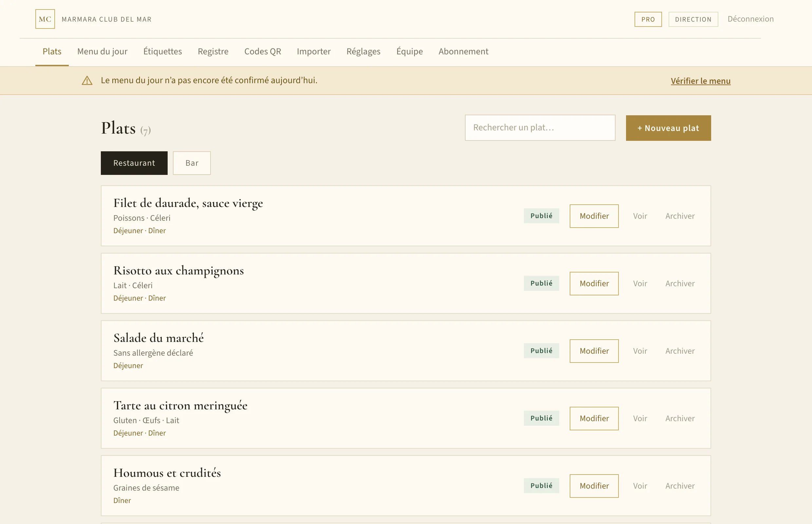
Task: Go to the Équipe tab
Action: point(410,51)
